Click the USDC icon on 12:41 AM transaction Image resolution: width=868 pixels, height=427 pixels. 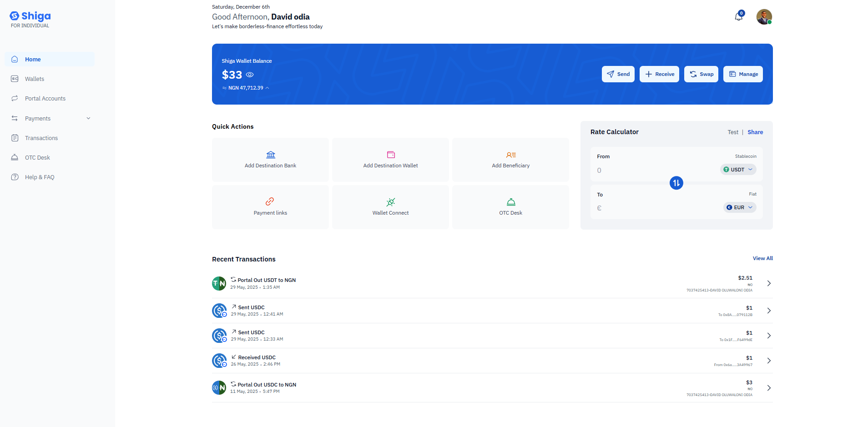(x=219, y=311)
